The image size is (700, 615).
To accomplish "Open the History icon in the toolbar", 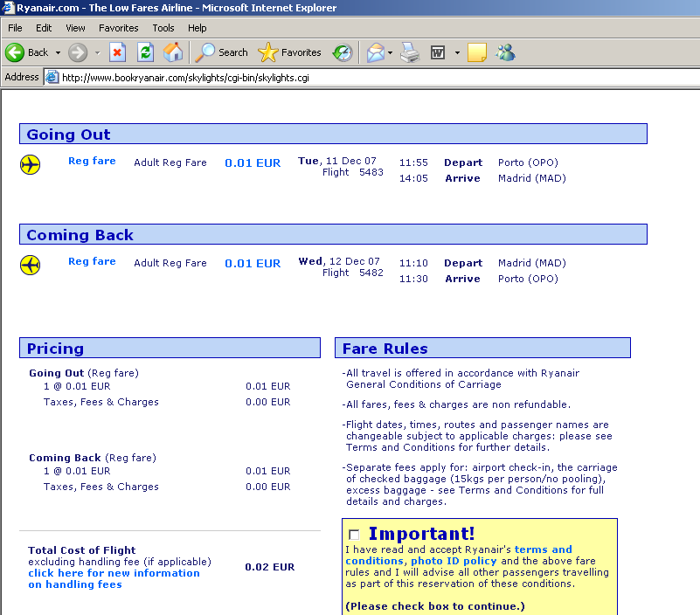I will click(x=343, y=52).
